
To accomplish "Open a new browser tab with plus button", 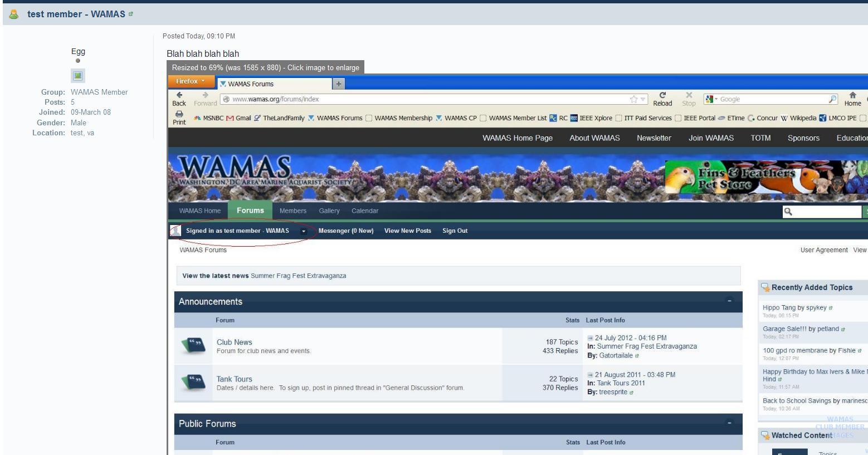I will click(x=339, y=84).
